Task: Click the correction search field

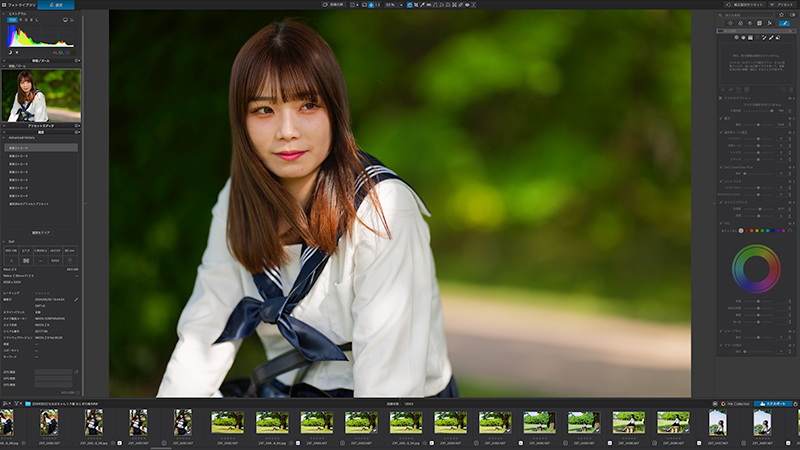Action: (x=745, y=15)
